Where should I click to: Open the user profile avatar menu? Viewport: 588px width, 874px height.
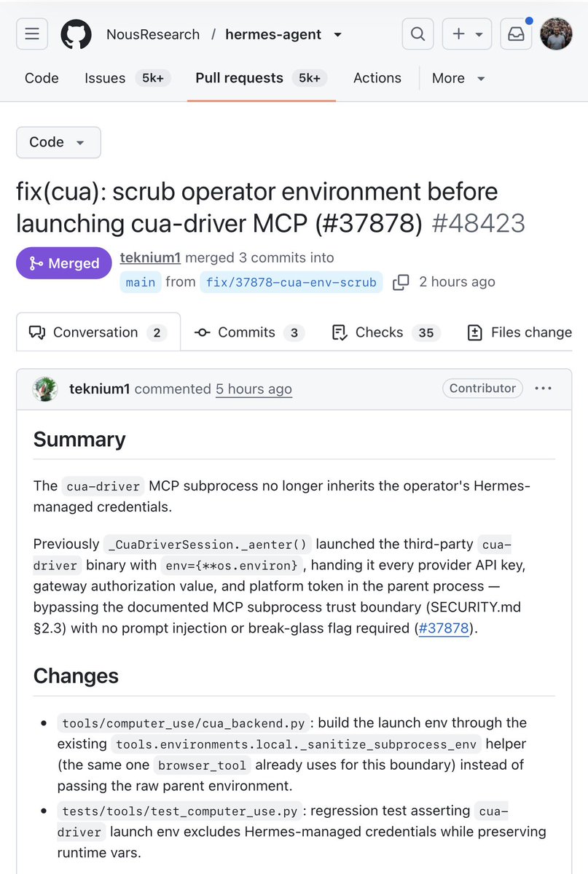click(556, 34)
